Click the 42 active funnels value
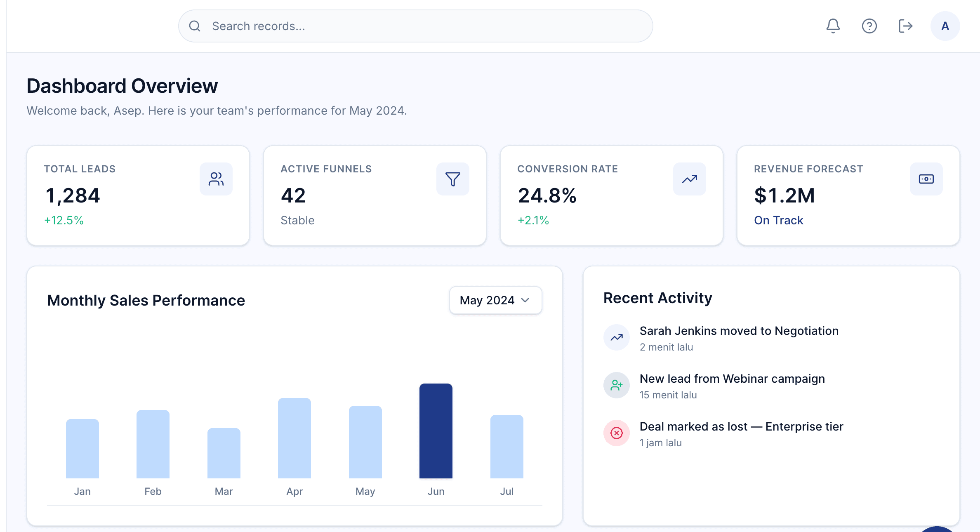The height and width of the screenshot is (532, 980). coord(293,195)
